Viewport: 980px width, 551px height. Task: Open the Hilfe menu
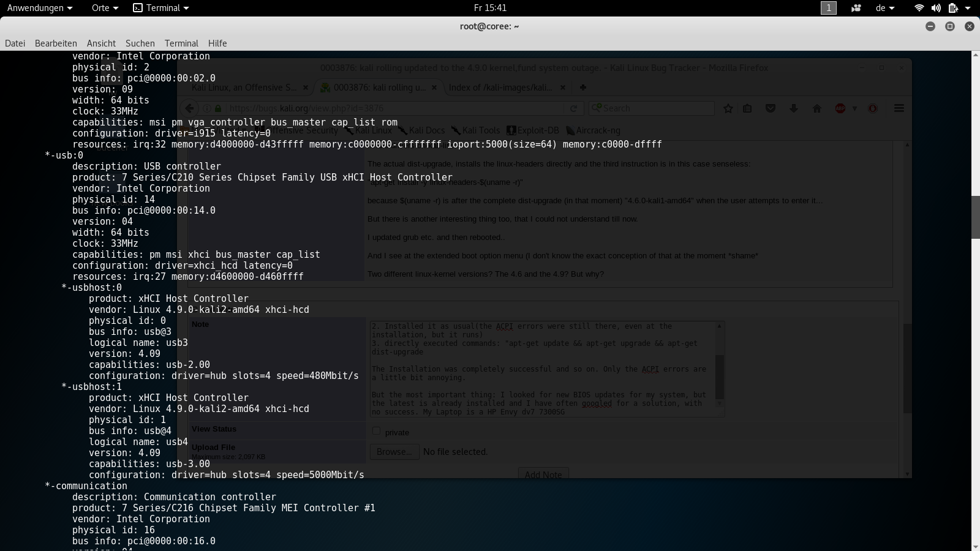pyautogui.click(x=217, y=43)
